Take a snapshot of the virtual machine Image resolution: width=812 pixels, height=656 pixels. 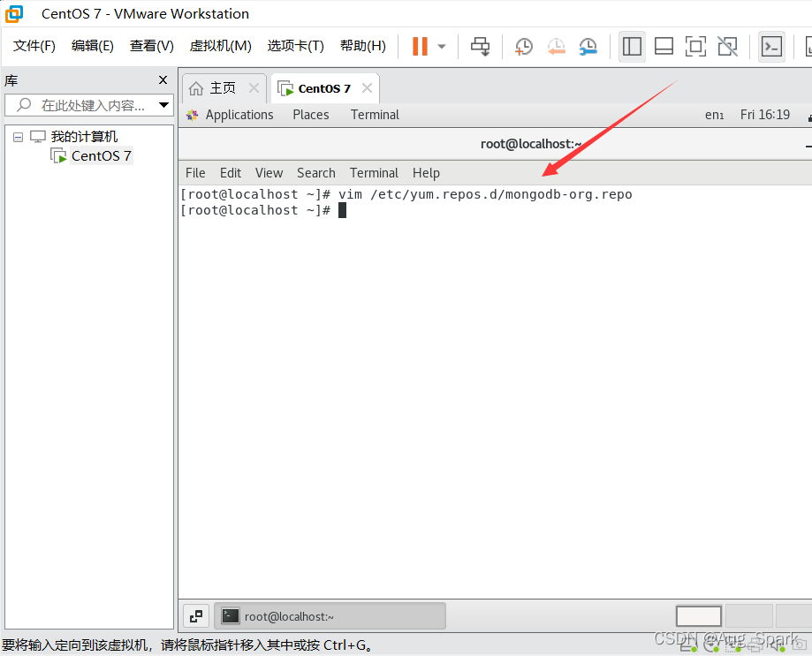(524, 46)
